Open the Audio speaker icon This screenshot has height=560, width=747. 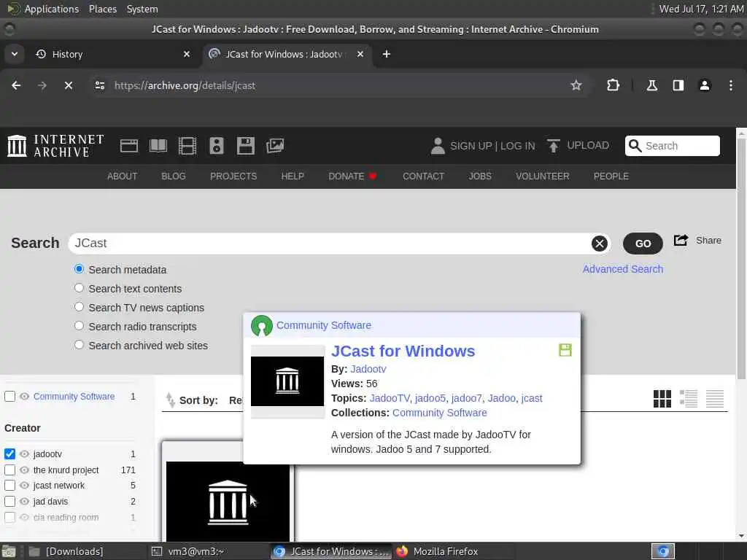tap(216, 146)
